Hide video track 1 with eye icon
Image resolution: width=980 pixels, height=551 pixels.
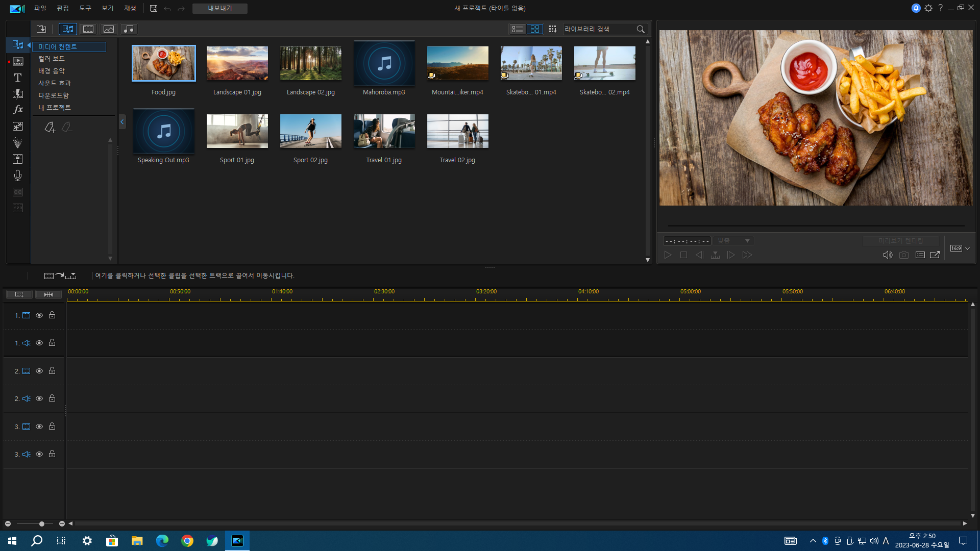[x=39, y=315]
